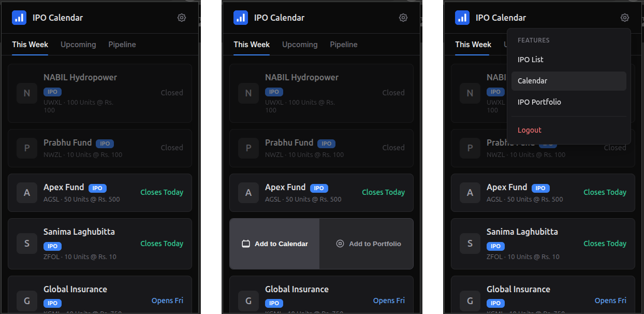Click Closes Today on Sanima Laghubitta
This screenshot has width=644, height=314.
pos(162,244)
